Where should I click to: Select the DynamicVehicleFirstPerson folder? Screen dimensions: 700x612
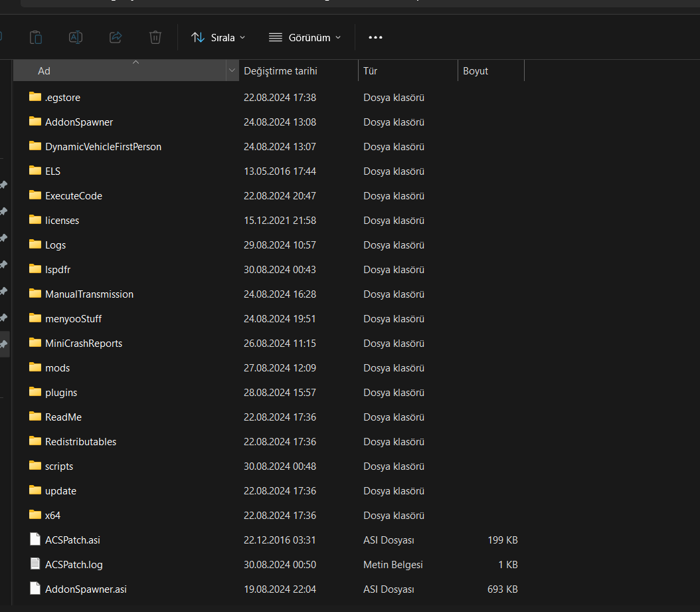tap(103, 146)
